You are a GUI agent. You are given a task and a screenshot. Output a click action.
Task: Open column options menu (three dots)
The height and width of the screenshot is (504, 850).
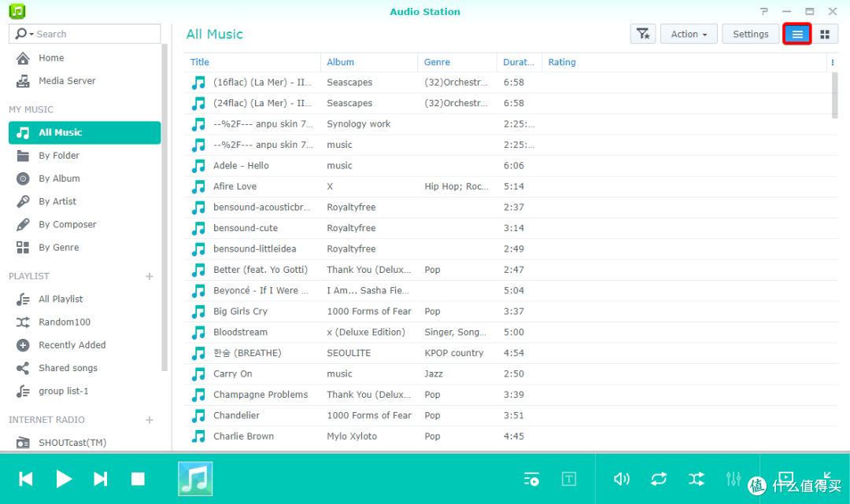pos(833,62)
